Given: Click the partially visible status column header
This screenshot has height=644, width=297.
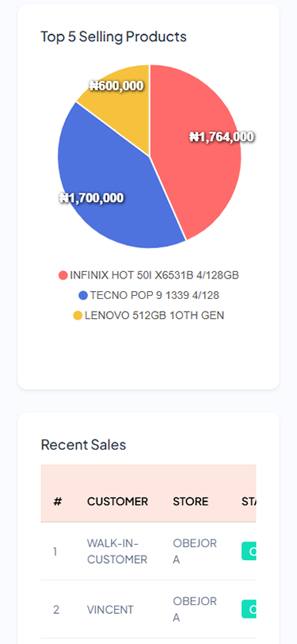Looking at the screenshot, I should [249, 501].
